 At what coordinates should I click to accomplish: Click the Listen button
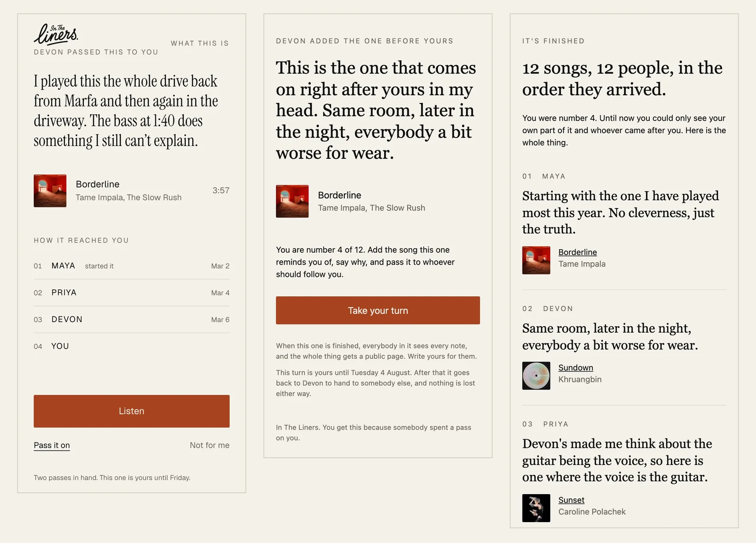point(132,411)
